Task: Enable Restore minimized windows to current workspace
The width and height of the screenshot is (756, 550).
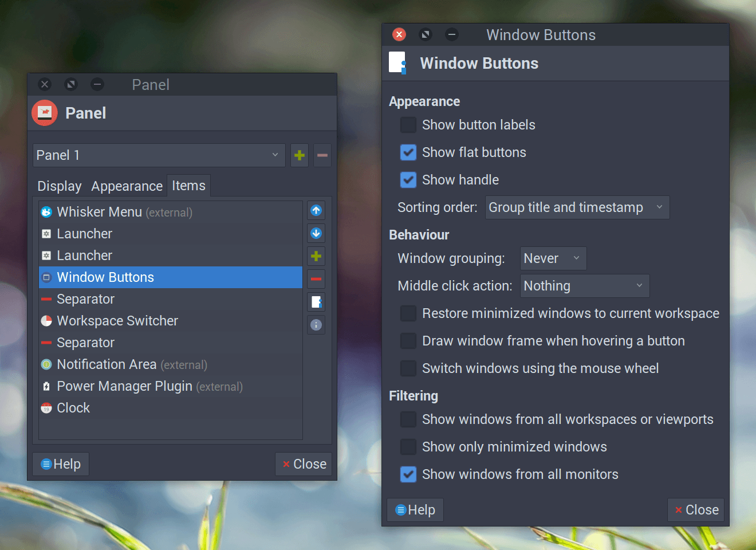Action: point(408,313)
